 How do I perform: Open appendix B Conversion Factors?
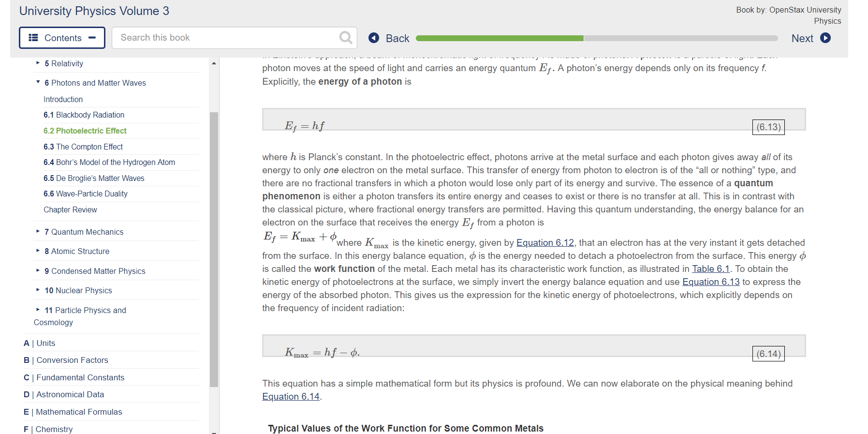coord(67,360)
